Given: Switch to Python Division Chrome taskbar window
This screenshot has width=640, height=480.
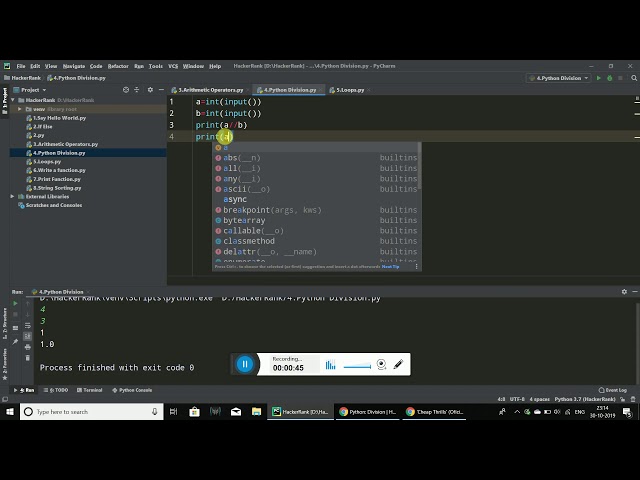Looking at the screenshot, I should pos(367,412).
